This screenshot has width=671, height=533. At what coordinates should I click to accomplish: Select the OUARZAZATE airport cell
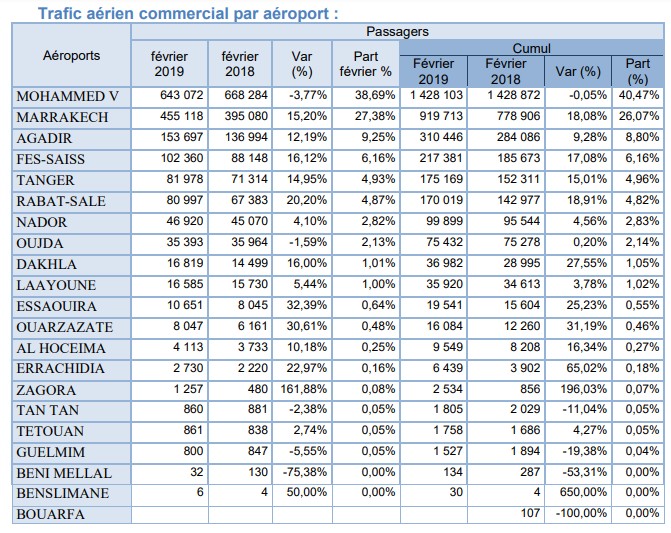(63, 327)
